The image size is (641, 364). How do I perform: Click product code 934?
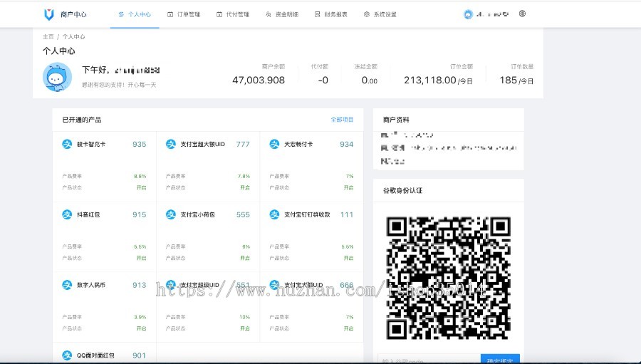[x=346, y=144]
